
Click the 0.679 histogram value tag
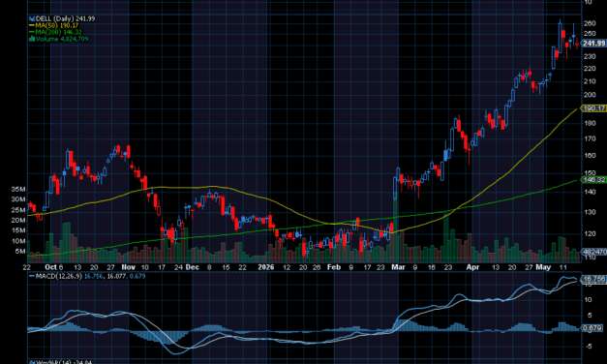pos(592,328)
